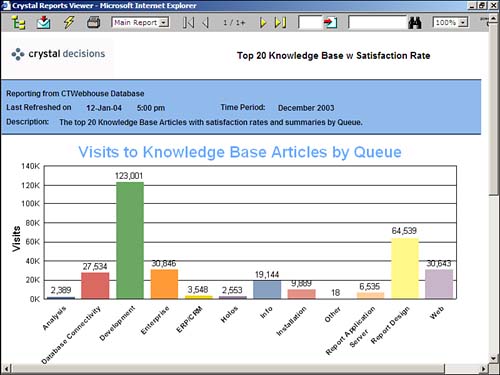500x375 pixels.
Task: Open the 100% zoom dropdown
Action: [450, 22]
